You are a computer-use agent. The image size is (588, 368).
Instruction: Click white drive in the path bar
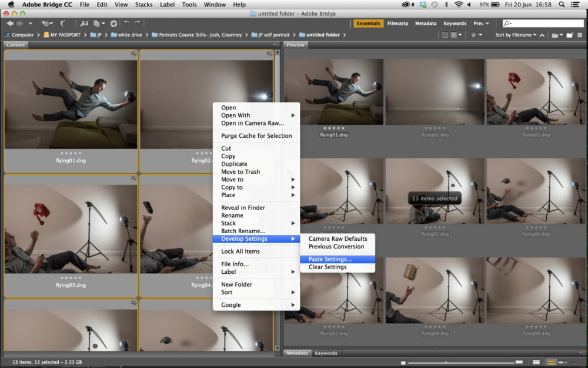pos(126,35)
